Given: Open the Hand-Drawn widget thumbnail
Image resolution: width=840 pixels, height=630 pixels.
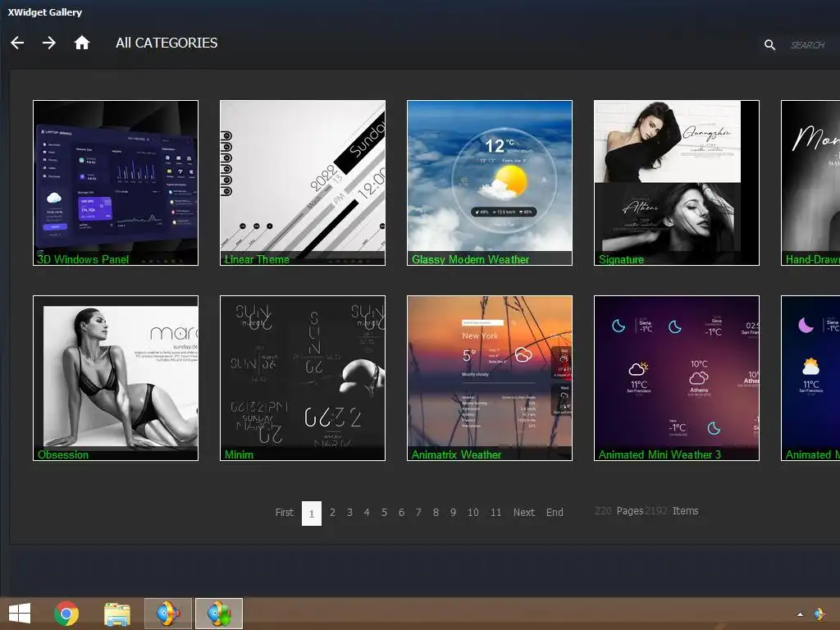Looking at the screenshot, I should click(810, 183).
